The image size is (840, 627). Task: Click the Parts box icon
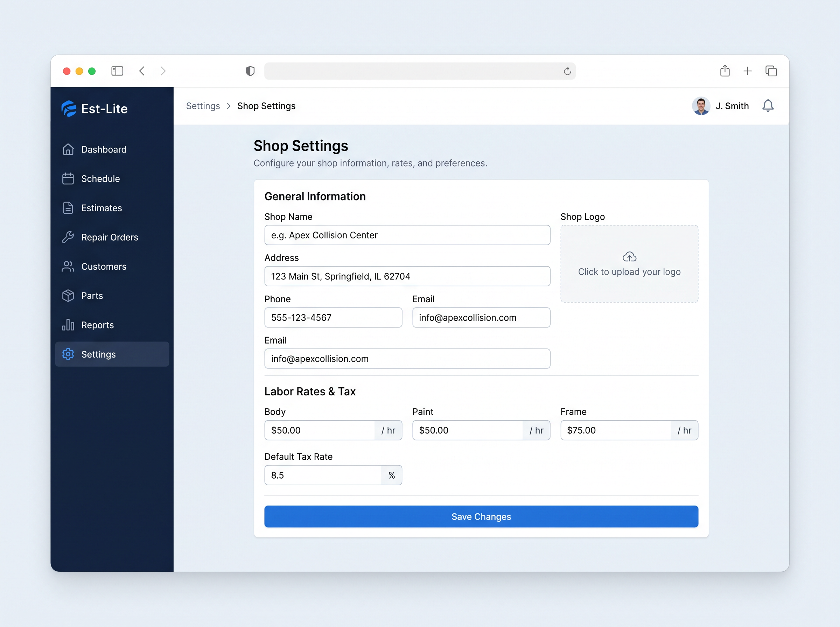tap(68, 296)
